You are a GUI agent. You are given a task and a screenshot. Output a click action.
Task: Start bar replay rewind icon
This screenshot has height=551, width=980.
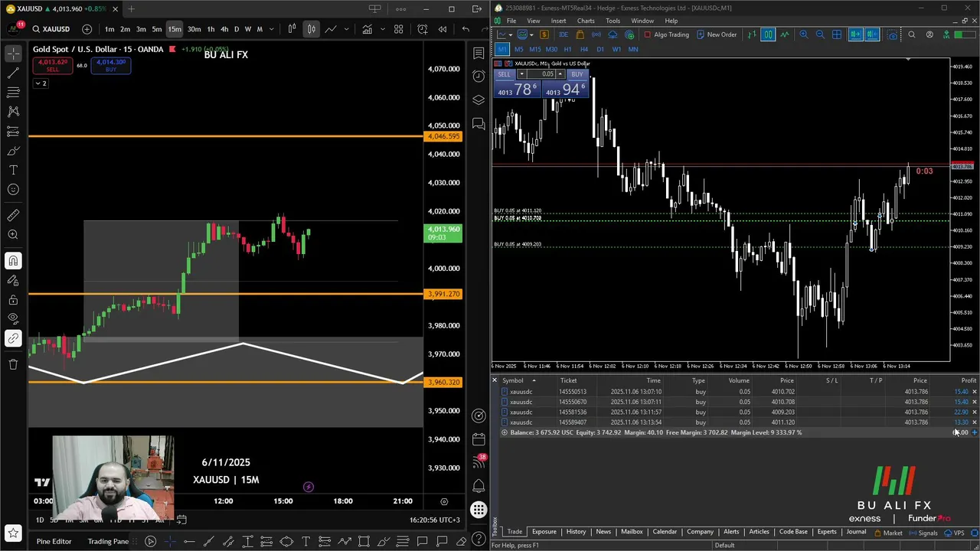pyautogui.click(x=443, y=29)
